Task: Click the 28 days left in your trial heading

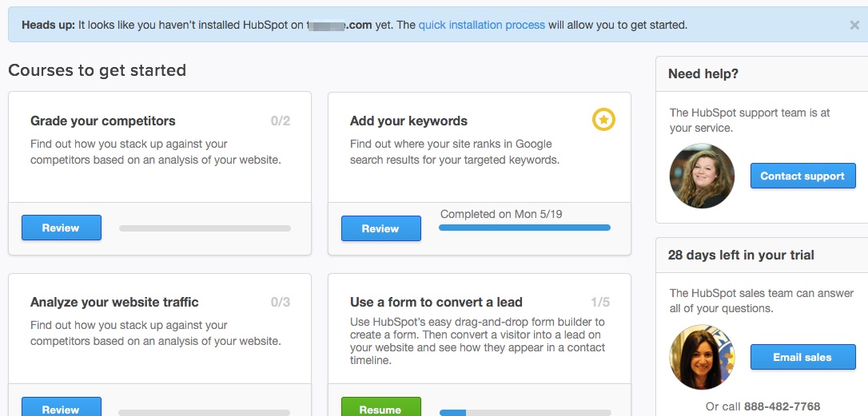Action: [741, 255]
